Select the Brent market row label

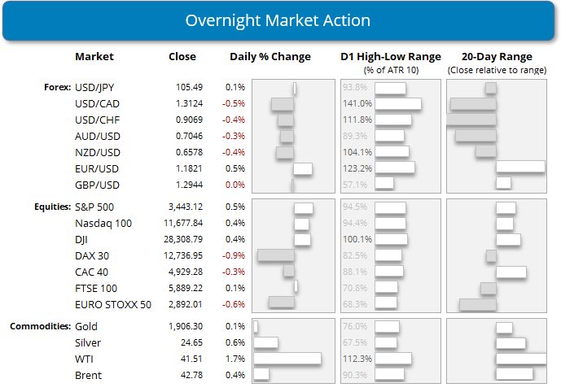[89, 375]
